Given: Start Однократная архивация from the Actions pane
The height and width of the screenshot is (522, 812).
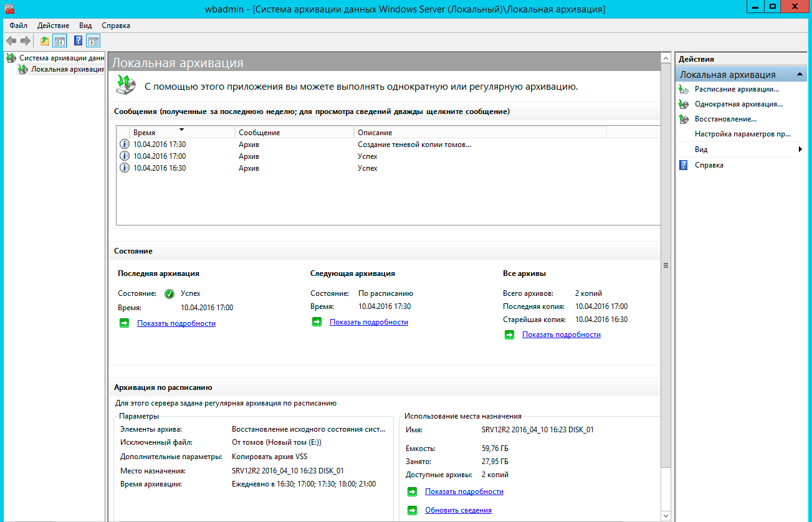Looking at the screenshot, I should click(738, 104).
